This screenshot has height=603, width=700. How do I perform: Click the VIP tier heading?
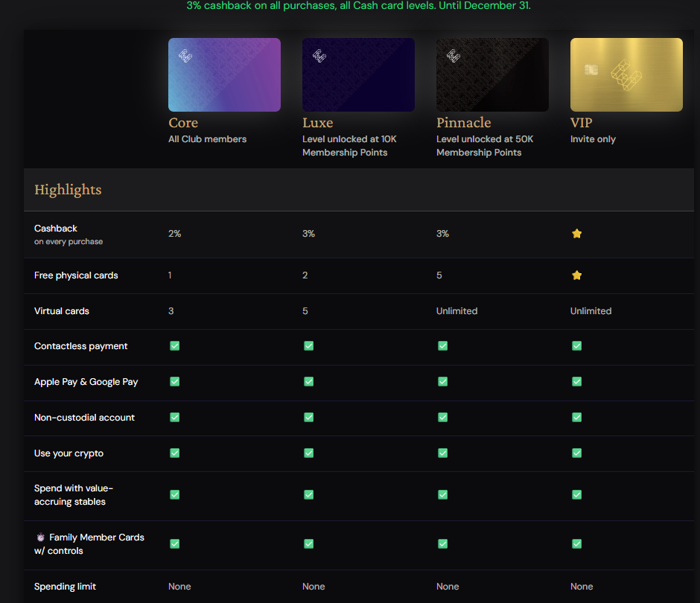[x=582, y=123]
